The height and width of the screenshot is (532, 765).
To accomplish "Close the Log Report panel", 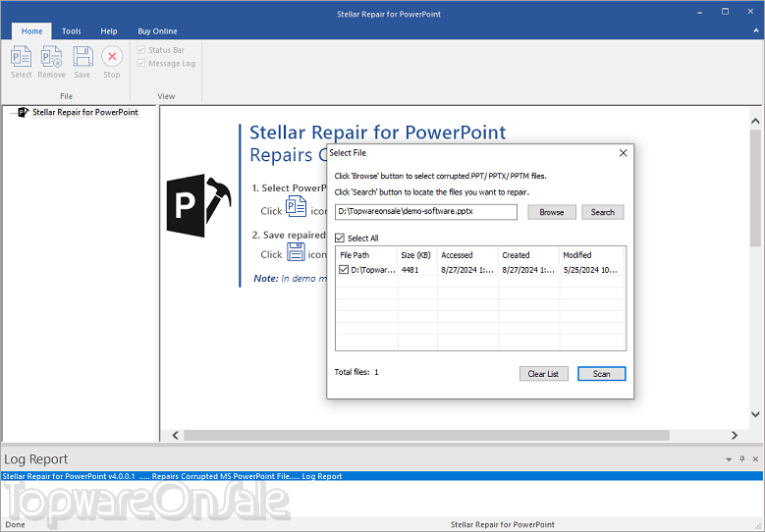I will pyautogui.click(x=755, y=458).
